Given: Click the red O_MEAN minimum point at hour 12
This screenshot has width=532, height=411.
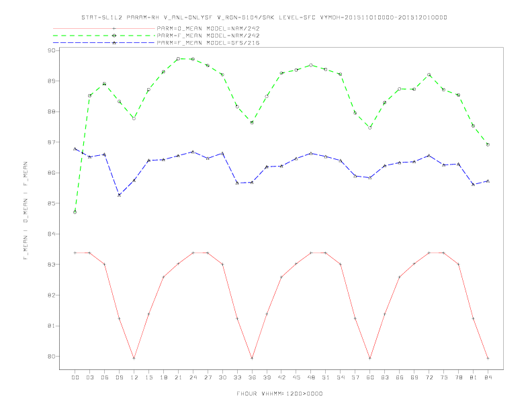Looking at the screenshot, I should coord(134,358).
